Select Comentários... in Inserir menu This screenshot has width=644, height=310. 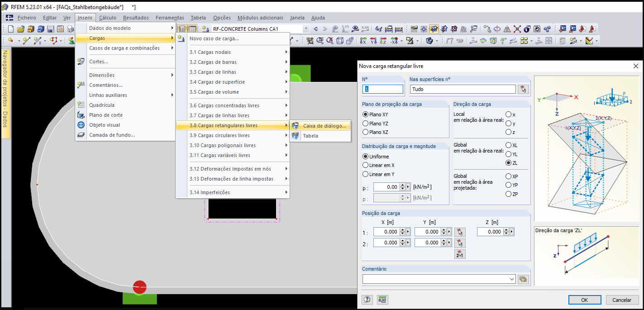coord(125,85)
